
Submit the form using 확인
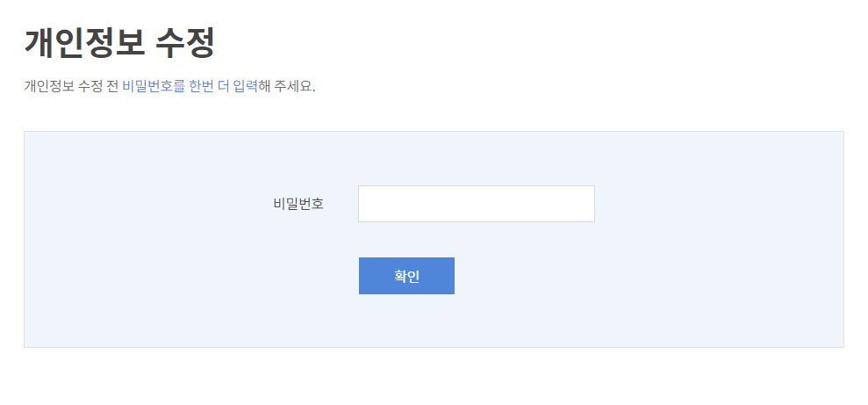click(406, 276)
